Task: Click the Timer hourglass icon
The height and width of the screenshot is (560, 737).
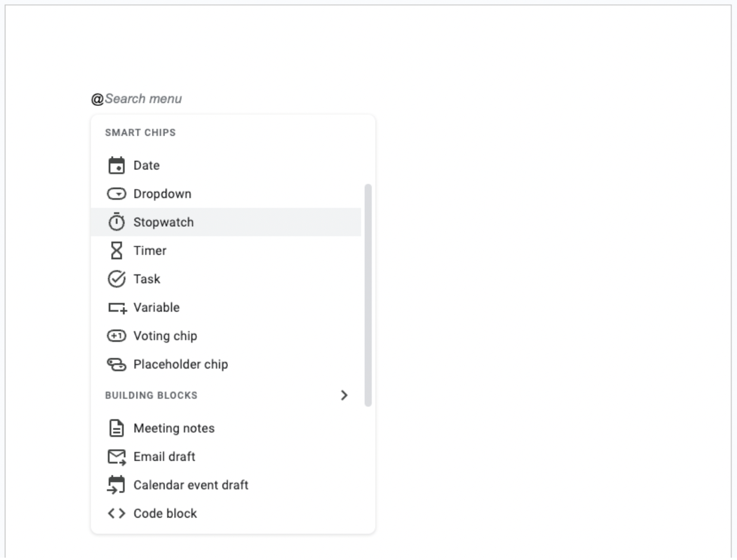Action: [117, 251]
